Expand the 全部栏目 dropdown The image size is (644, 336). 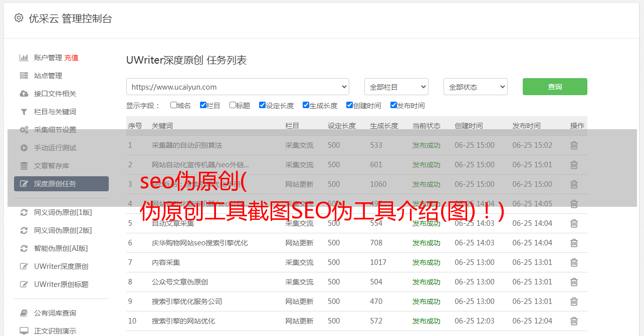396,87
